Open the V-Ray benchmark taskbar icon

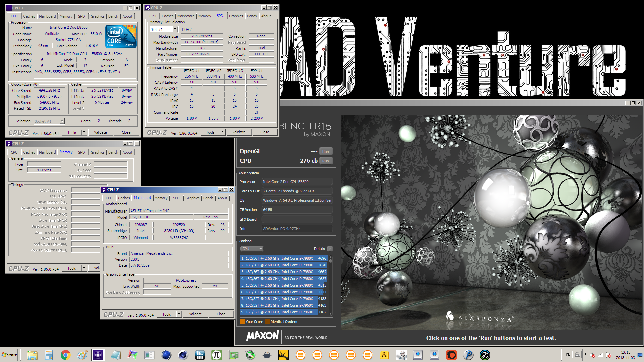click(x=485, y=355)
